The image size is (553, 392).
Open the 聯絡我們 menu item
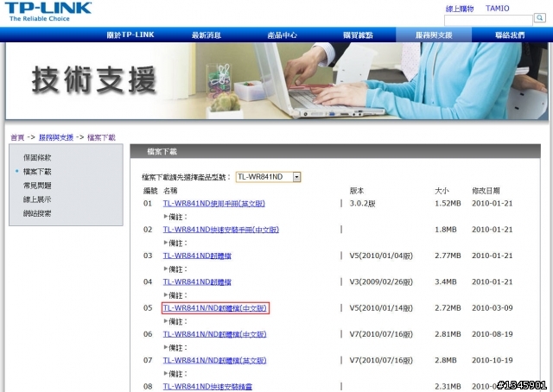click(510, 35)
